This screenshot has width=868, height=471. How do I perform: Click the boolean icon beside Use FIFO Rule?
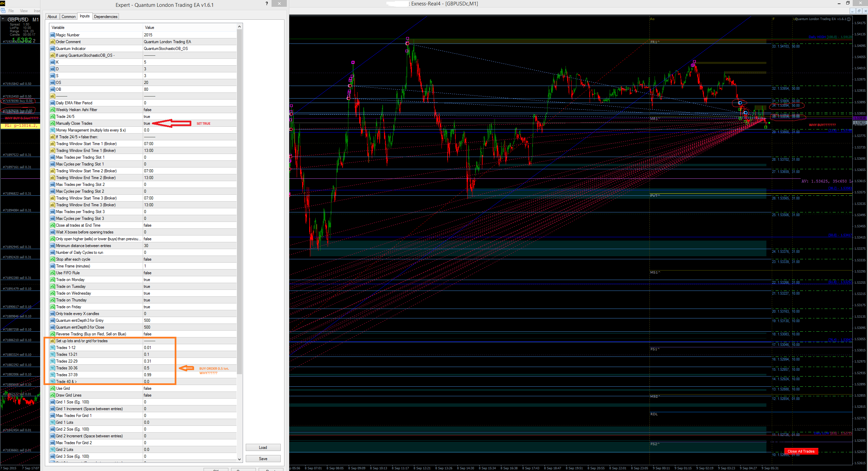tap(52, 273)
